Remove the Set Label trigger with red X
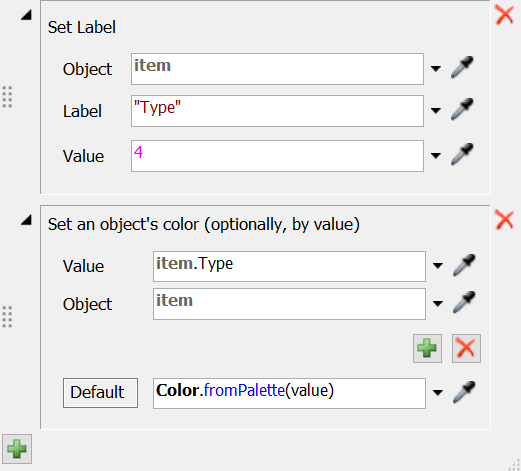Viewport: 521px width, 471px height. pos(504,15)
